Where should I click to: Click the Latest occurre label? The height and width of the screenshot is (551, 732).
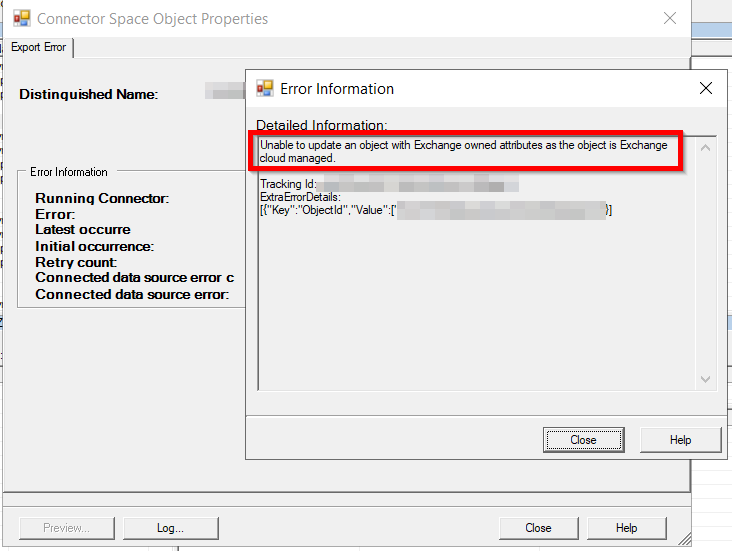tap(83, 230)
